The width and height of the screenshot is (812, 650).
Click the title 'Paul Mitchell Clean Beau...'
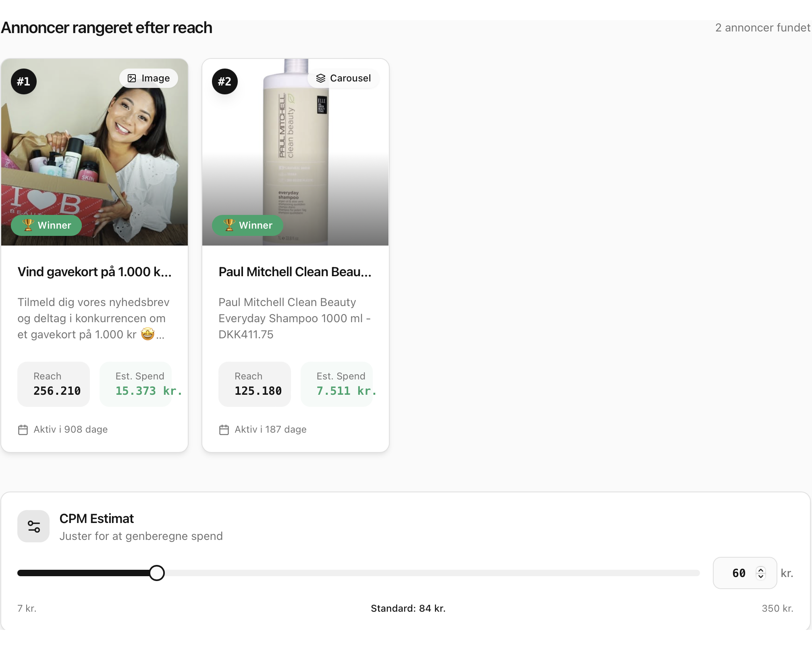click(295, 272)
